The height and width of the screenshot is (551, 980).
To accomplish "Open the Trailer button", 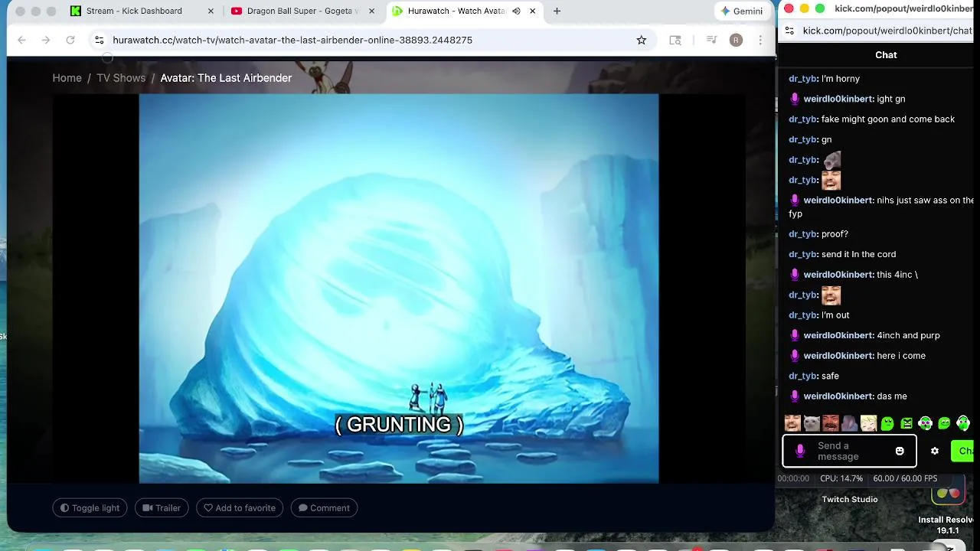I will [x=162, y=508].
